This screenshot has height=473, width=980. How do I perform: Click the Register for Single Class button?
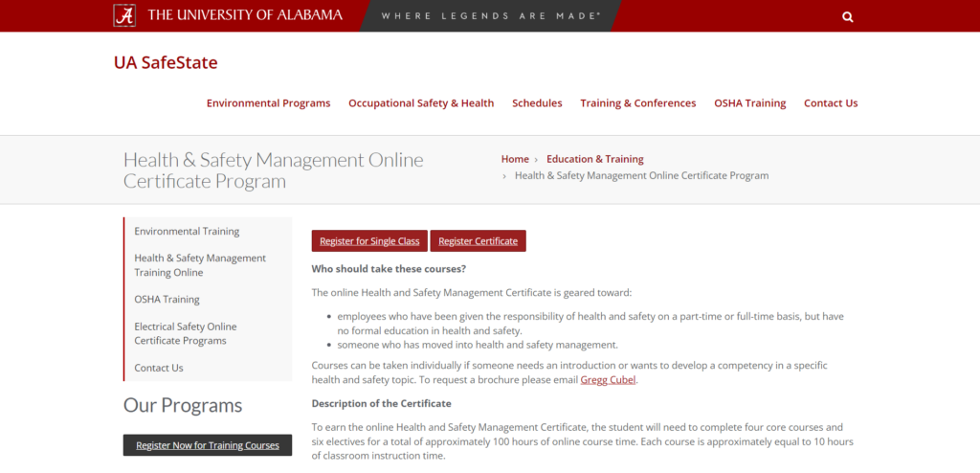pos(370,241)
